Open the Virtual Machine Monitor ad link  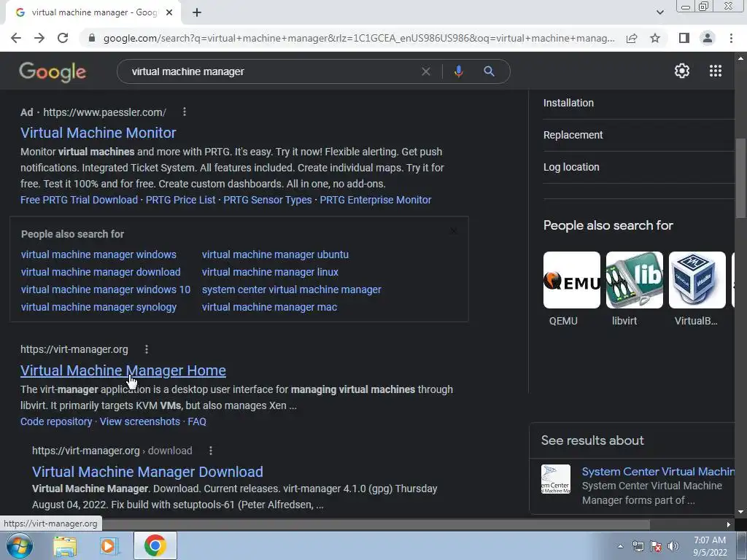pos(98,133)
